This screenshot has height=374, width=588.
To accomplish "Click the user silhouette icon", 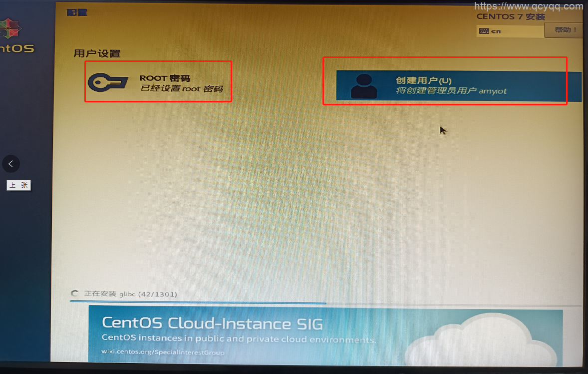I will tap(364, 86).
